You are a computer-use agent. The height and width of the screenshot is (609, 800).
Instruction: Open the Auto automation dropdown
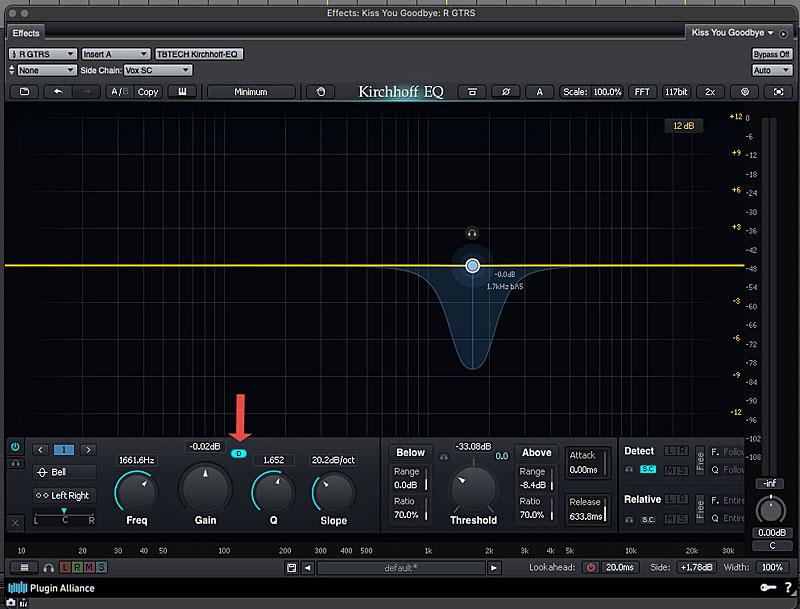point(771,70)
